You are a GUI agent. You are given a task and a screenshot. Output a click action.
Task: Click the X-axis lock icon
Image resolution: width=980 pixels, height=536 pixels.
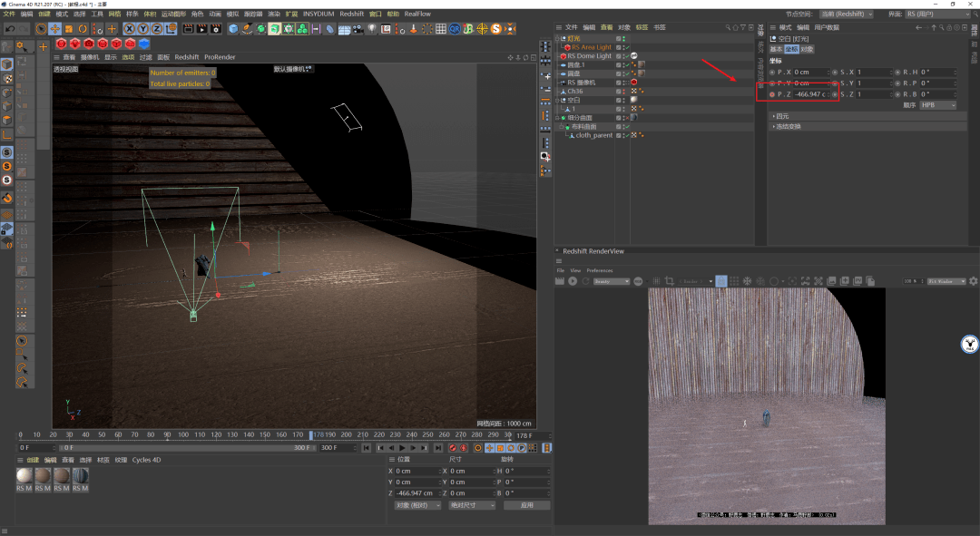coord(129,29)
